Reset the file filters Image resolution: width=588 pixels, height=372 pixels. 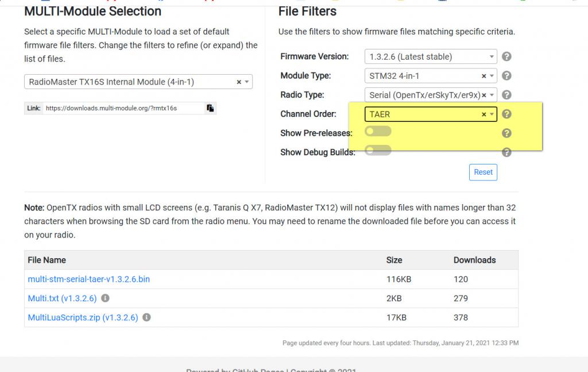tap(483, 172)
